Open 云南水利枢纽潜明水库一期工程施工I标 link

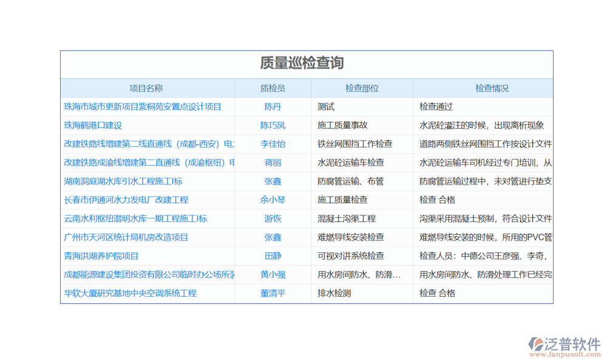pos(136,218)
